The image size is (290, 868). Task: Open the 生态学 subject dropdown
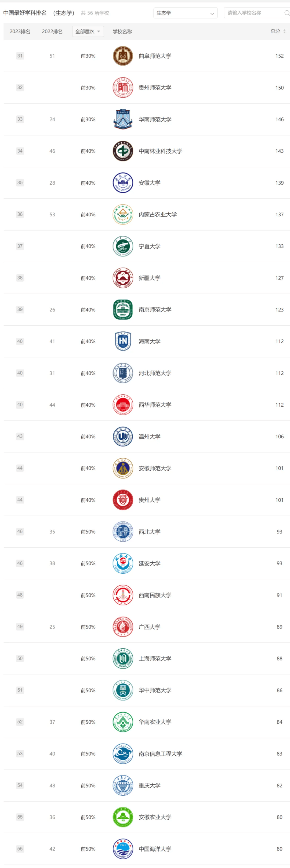tap(185, 13)
